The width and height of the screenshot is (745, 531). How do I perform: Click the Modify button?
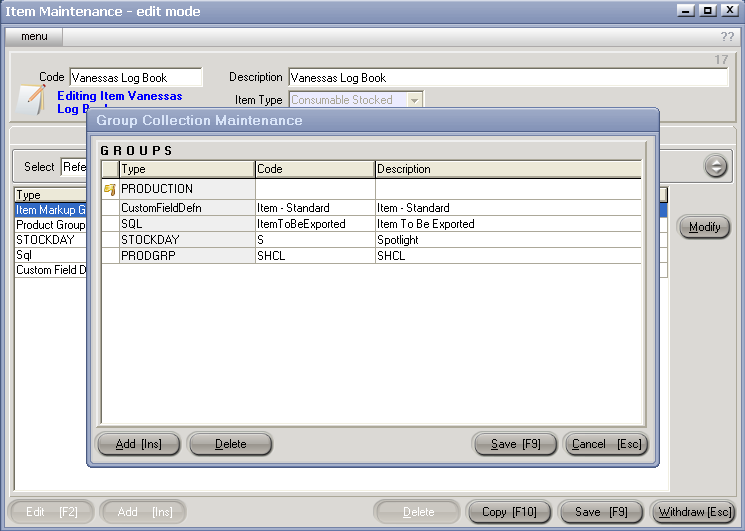tap(704, 227)
